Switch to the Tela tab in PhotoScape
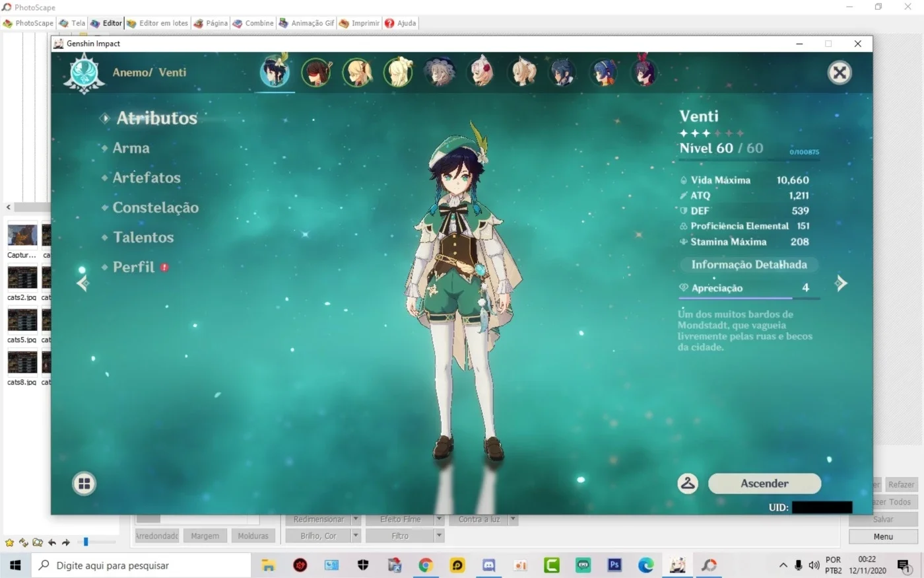Screen dimensions: 924x578 pos(73,23)
